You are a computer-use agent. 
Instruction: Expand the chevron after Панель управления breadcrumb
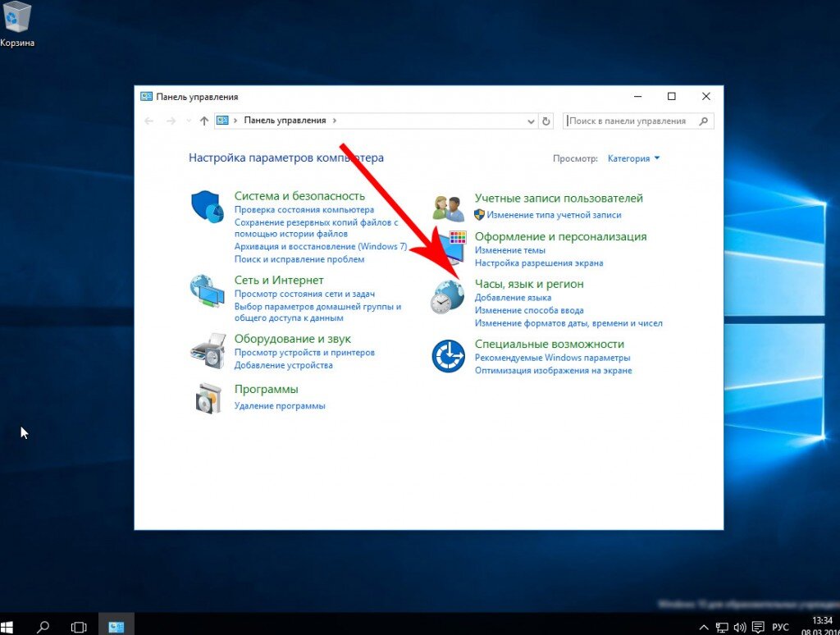point(335,121)
